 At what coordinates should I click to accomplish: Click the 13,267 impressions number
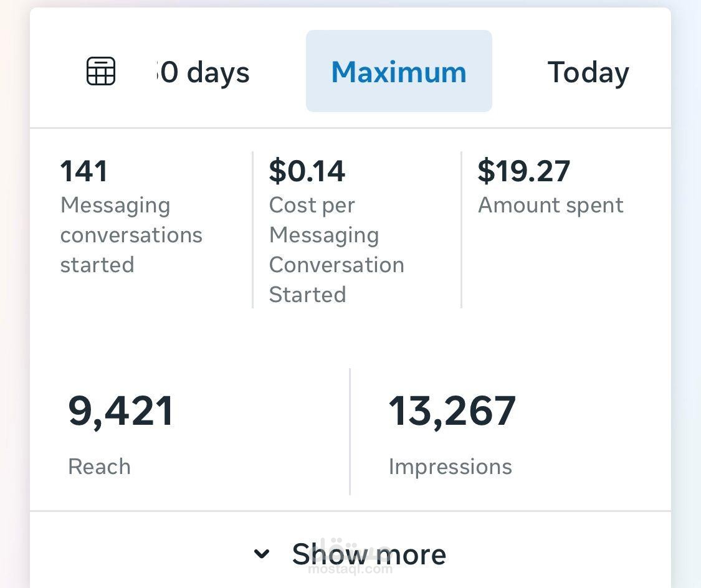pyautogui.click(x=452, y=411)
